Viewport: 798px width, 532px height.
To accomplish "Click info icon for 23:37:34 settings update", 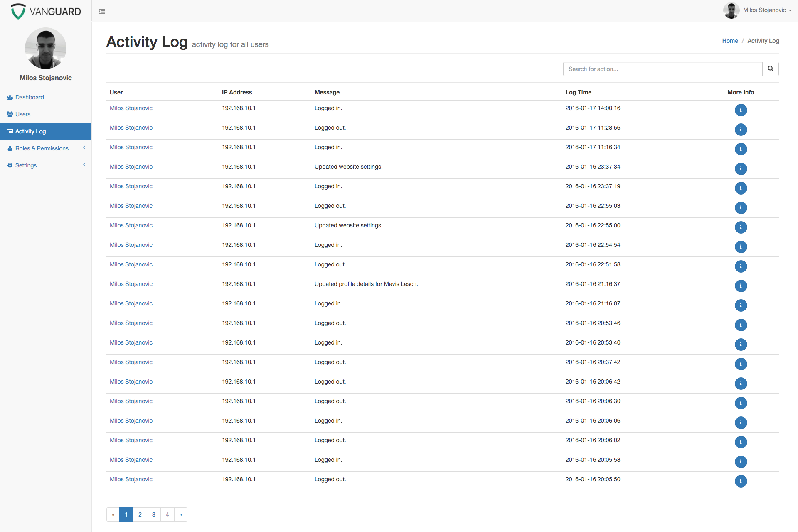I will 741,169.
